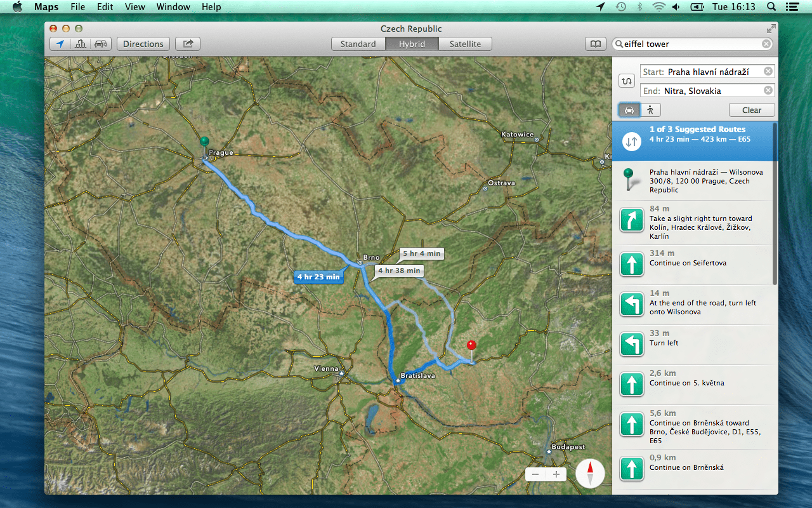Click the Wi-Fi status icon
This screenshot has height=508, width=812.
[x=658, y=7]
